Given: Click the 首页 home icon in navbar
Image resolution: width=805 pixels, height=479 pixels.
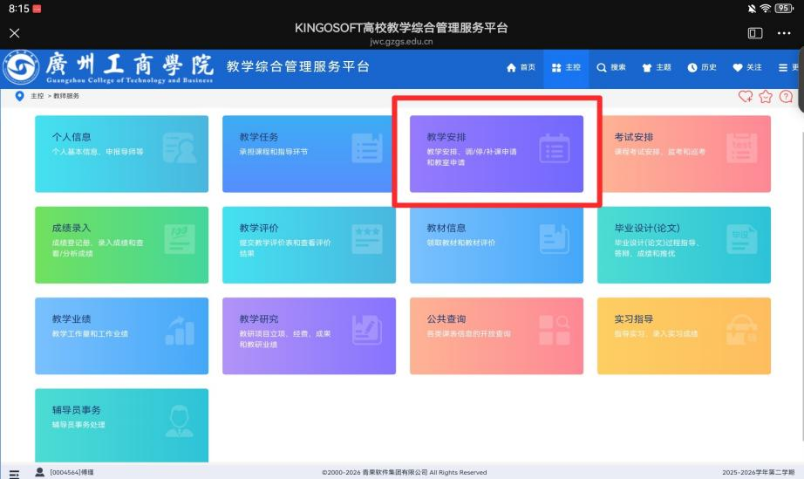Looking at the screenshot, I should [513, 67].
